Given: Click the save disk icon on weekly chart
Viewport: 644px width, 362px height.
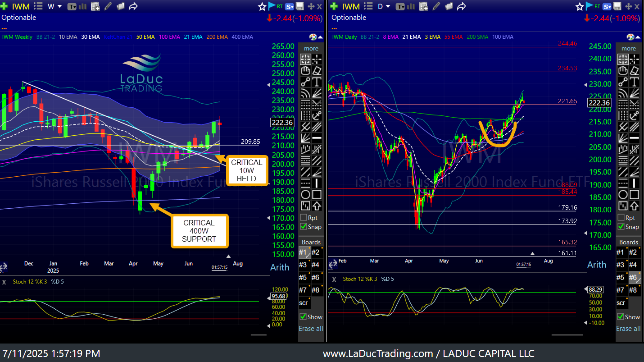Looking at the screenshot, I should point(300,6).
